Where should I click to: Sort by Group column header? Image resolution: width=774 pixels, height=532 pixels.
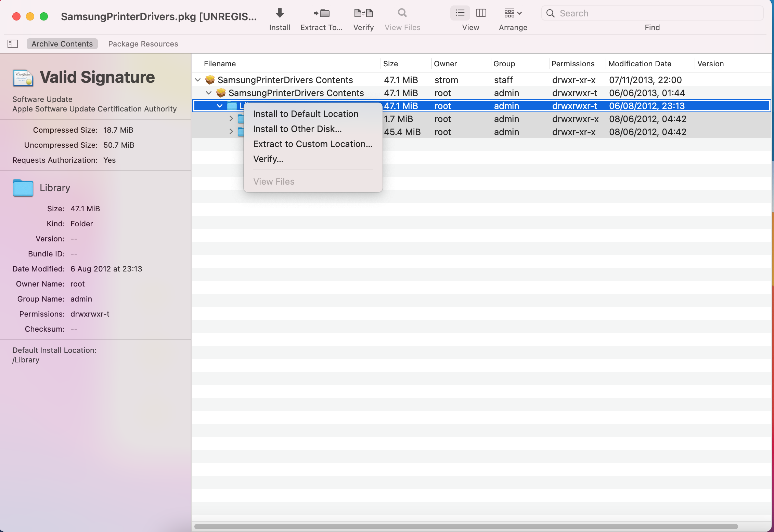pos(504,64)
